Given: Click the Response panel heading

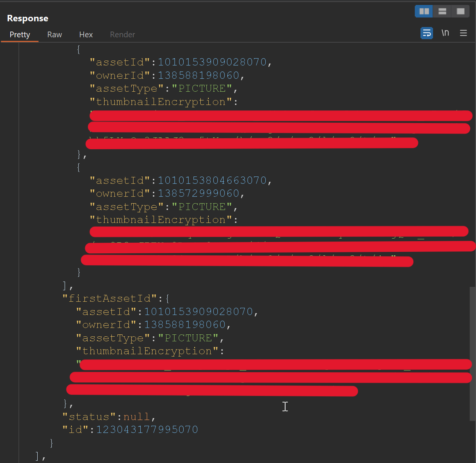Looking at the screenshot, I should click(28, 18).
